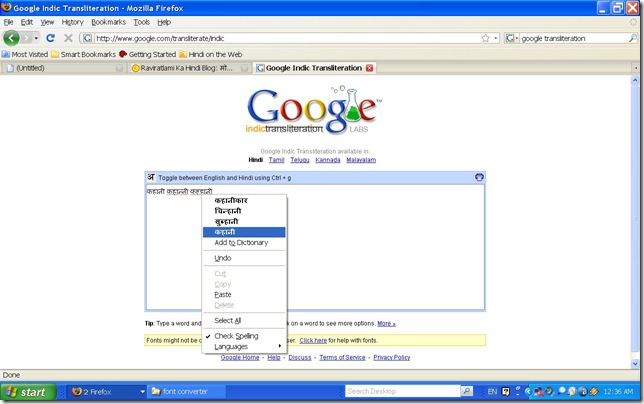Image resolution: width=644 pixels, height=404 pixels.
Task: Click the EN language indicator in tray
Action: [492, 392]
